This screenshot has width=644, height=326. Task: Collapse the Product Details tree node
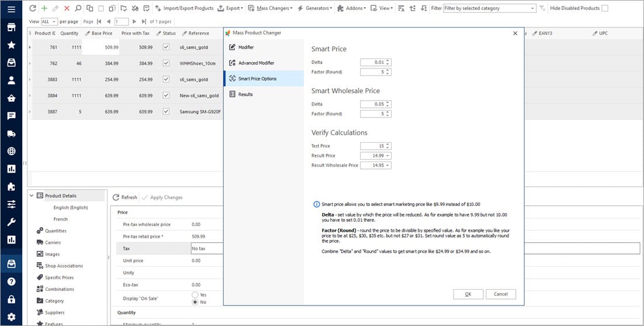[32, 196]
